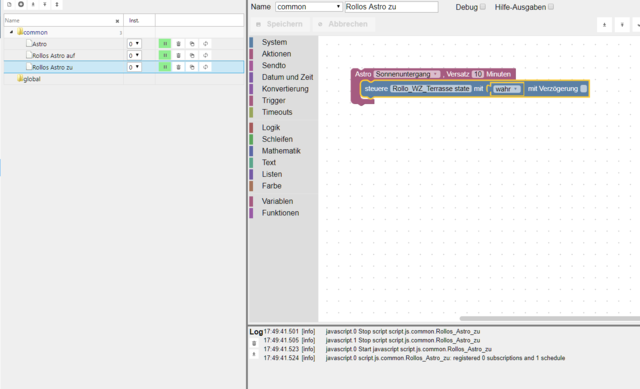Restart the Rollos Astro auf script
The width and height of the screenshot is (640, 389).
(x=205, y=55)
